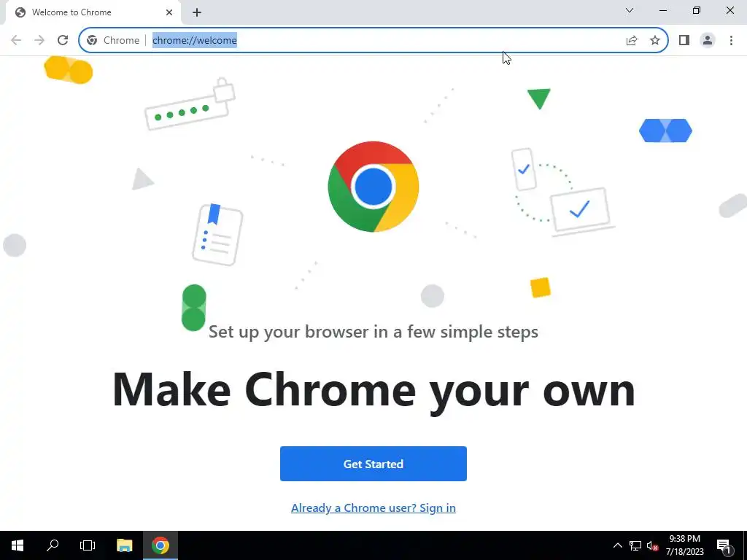The height and width of the screenshot is (560, 747).
Task: Open the side panel icon
Action: click(x=684, y=41)
